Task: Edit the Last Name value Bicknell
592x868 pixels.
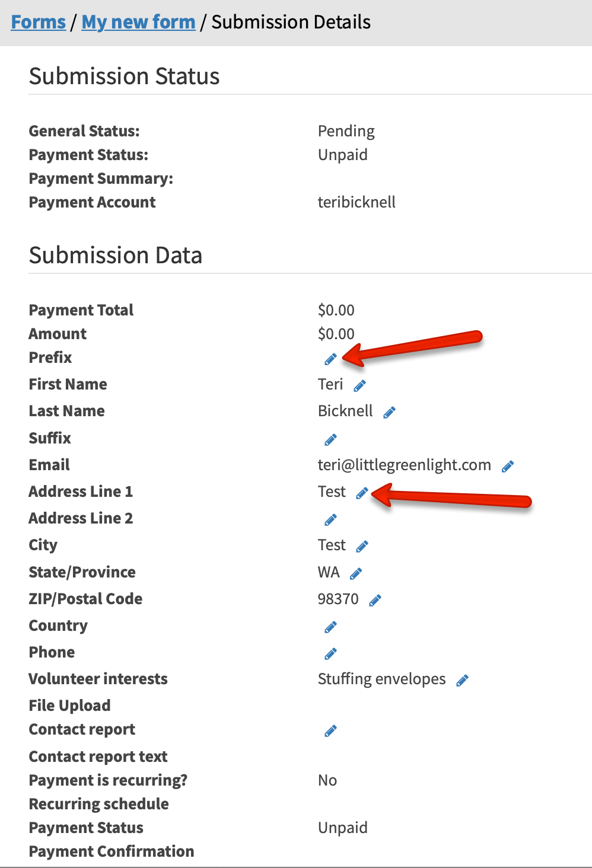Action: pyautogui.click(x=390, y=411)
